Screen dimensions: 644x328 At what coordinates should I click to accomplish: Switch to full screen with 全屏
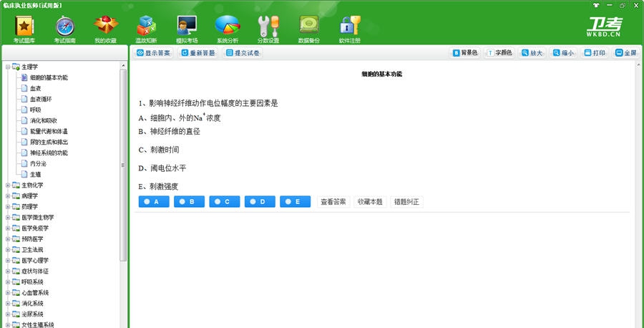click(x=626, y=53)
